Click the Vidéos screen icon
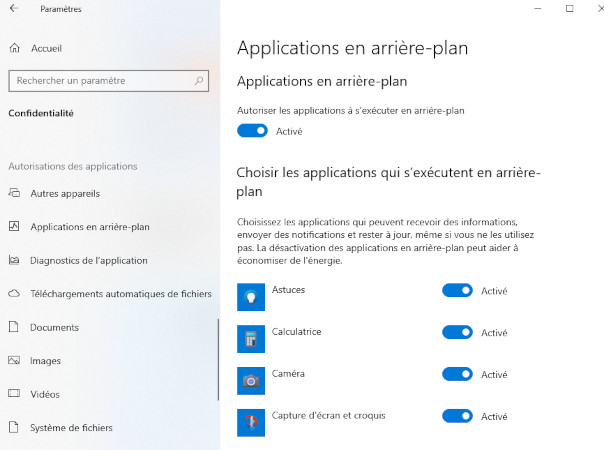Screen dimensions: 604x450 click(14, 394)
